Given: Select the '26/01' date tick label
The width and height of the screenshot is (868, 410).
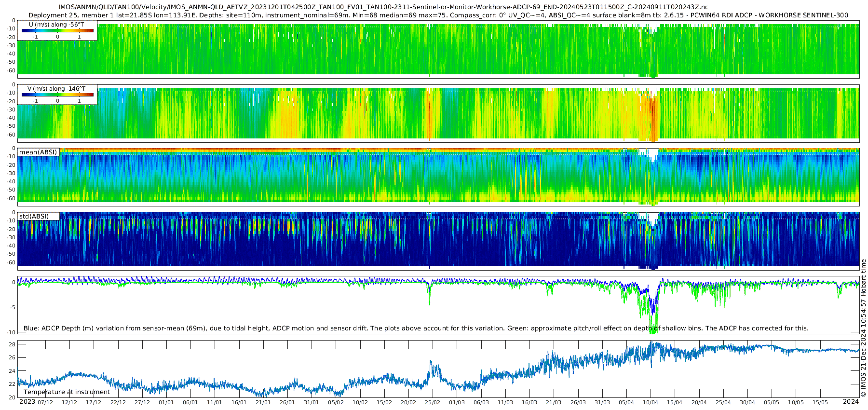Looking at the screenshot, I should pyautogui.click(x=287, y=403).
